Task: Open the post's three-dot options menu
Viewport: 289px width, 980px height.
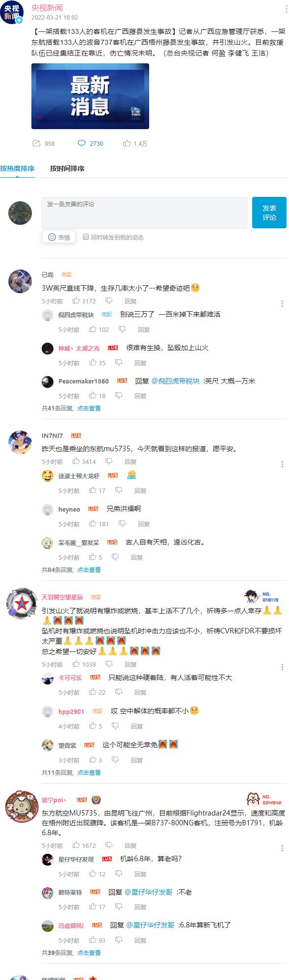Action: tap(287, 10)
